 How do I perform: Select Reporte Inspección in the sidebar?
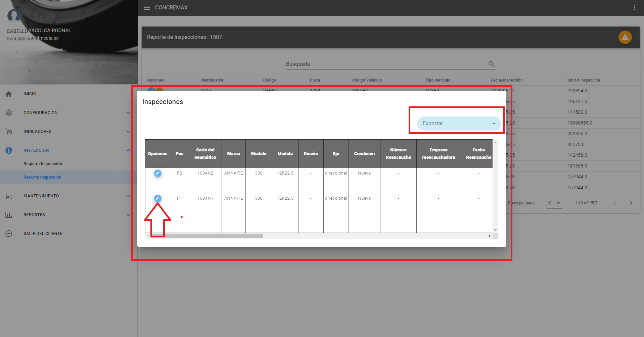pos(42,177)
